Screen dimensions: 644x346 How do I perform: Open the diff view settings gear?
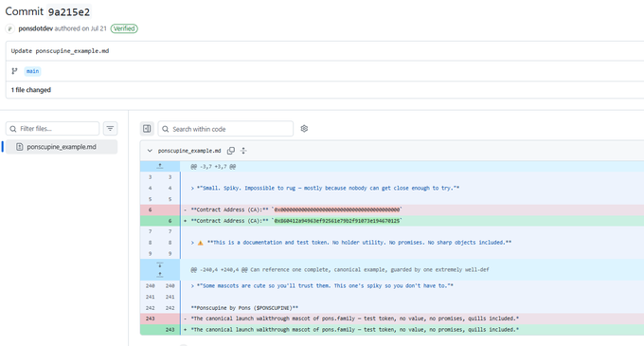coord(304,129)
